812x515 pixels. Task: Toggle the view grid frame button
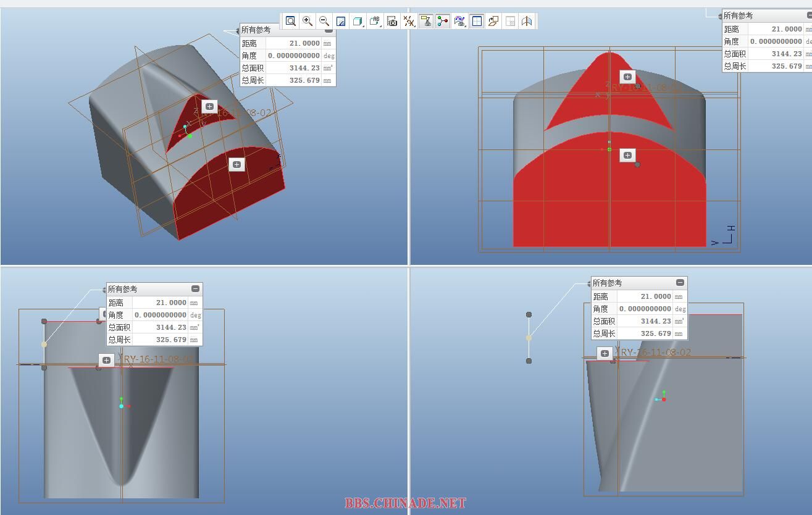click(x=477, y=21)
